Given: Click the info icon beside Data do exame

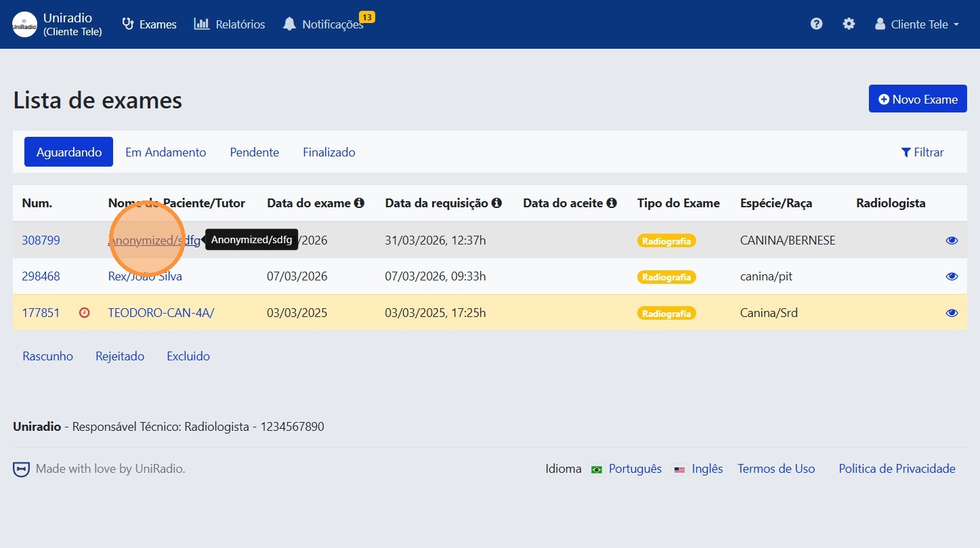Looking at the screenshot, I should pos(359,203).
